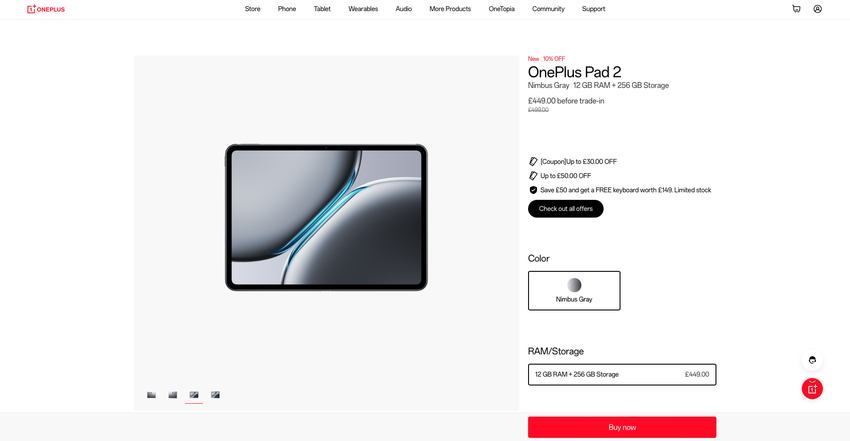Click the Nimbus Gray color swatch circle
The image size is (850, 441).
(x=574, y=285)
